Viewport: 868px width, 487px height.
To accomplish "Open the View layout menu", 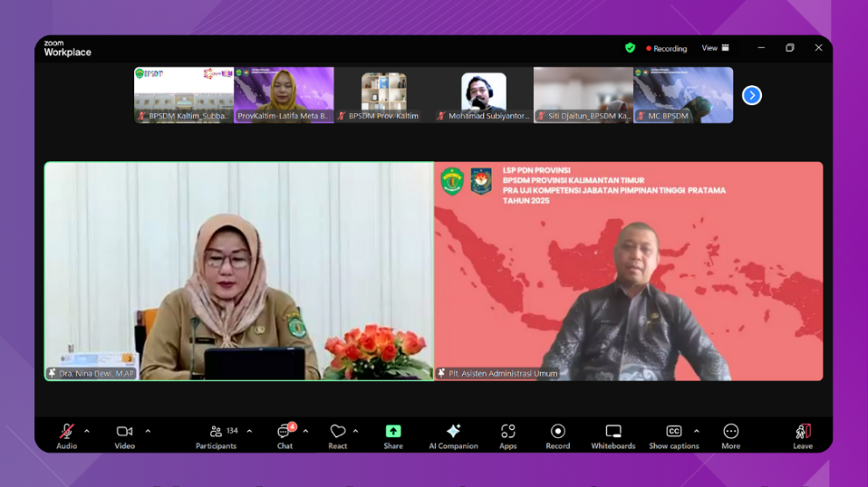I will 715,48.
